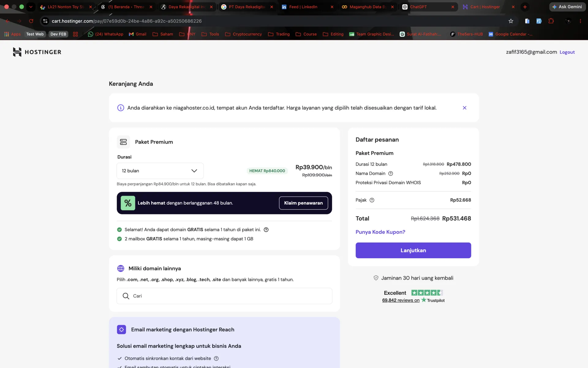
Task: Click the Lanjutkan button
Action: [413, 250]
